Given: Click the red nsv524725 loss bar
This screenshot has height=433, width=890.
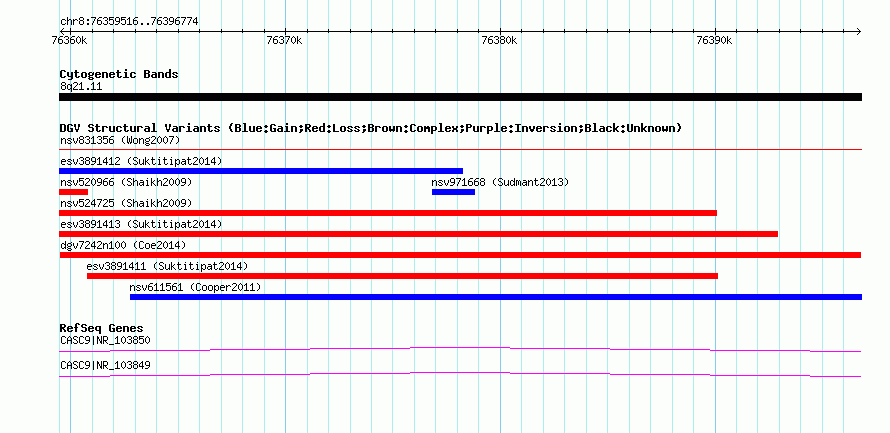Looking at the screenshot, I should 388,213.
